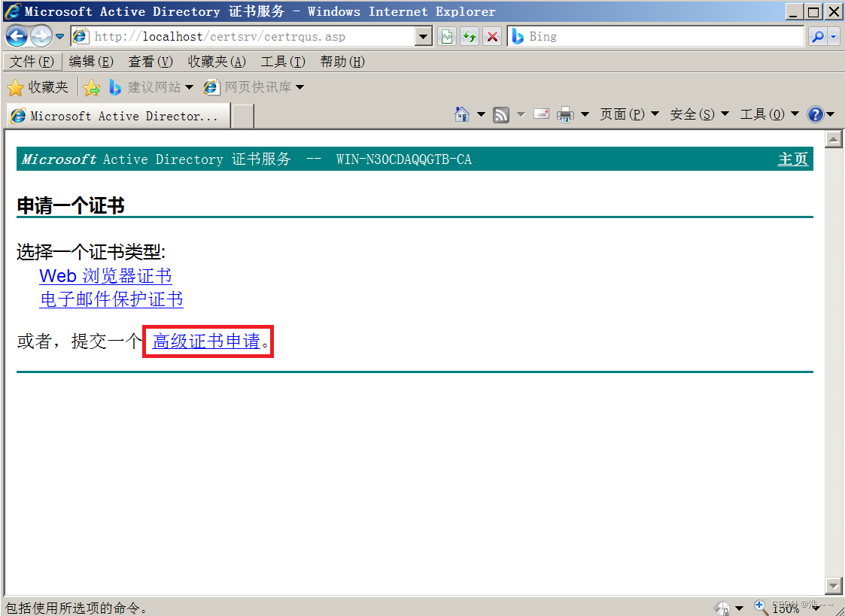
Task: Click the 电子邮件保护证书 link
Action: click(x=111, y=299)
